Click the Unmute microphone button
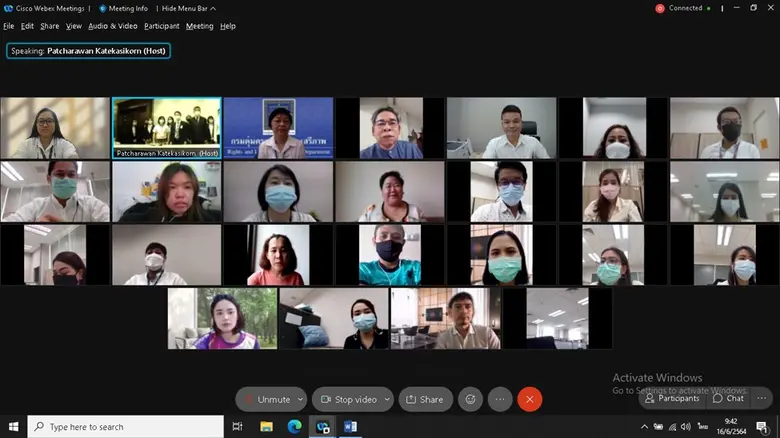The image size is (780, 438). (x=266, y=399)
